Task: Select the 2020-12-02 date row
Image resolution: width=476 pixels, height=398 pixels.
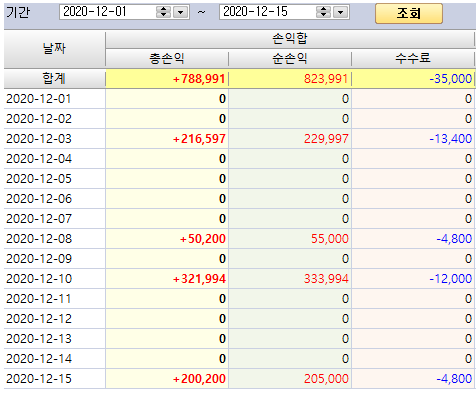Action: click(54, 119)
